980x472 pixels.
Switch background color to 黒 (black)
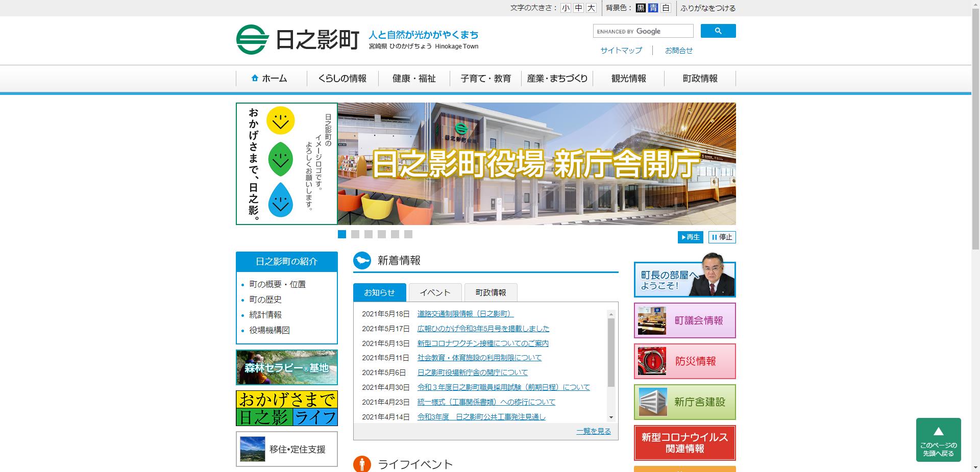642,8
